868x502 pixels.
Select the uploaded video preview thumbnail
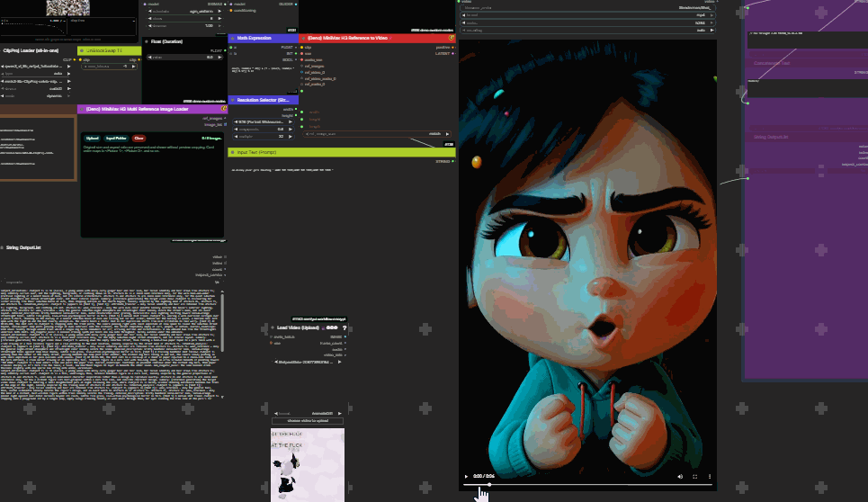click(x=308, y=465)
